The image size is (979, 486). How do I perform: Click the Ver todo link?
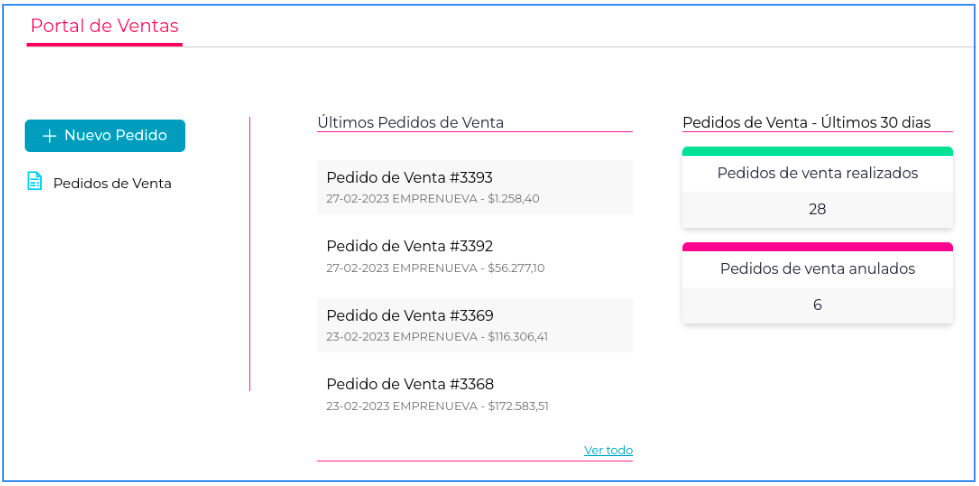(608, 450)
